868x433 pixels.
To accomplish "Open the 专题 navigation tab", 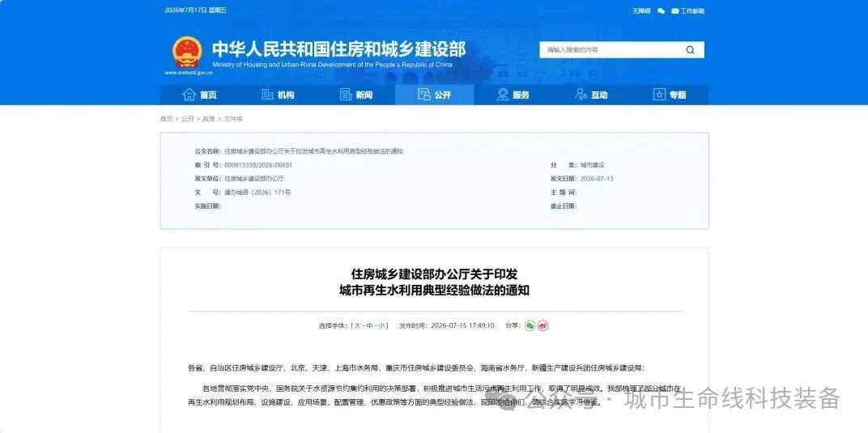I will pyautogui.click(x=670, y=95).
